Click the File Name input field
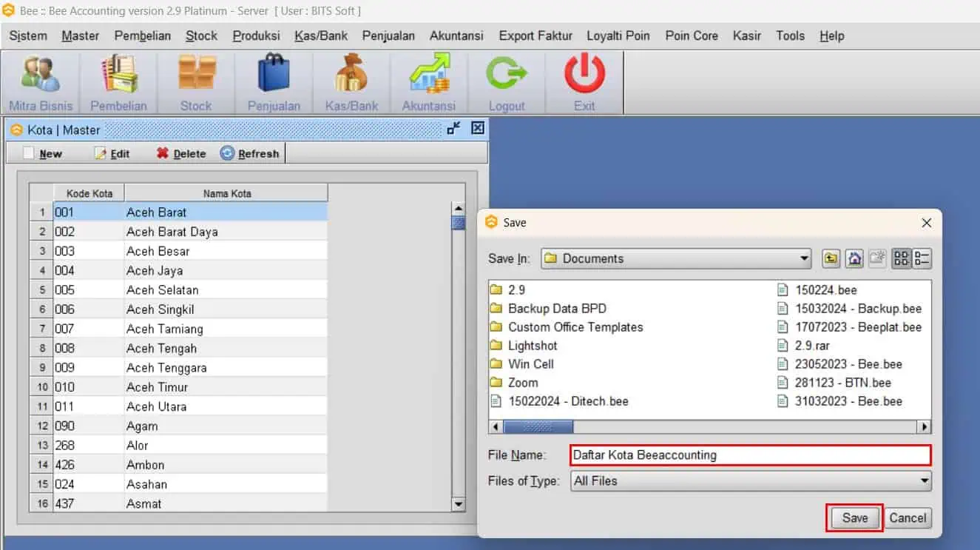This screenshot has height=550, width=980. click(x=751, y=455)
